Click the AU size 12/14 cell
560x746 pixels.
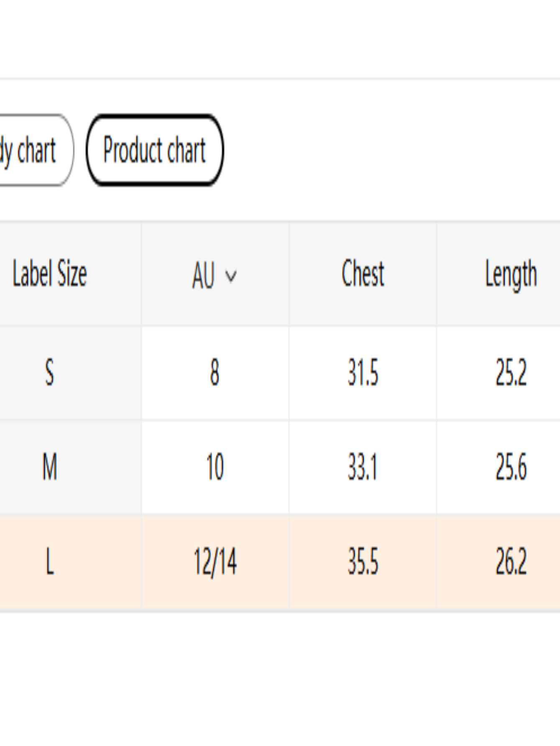pyautogui.click(x=215, y=562)
